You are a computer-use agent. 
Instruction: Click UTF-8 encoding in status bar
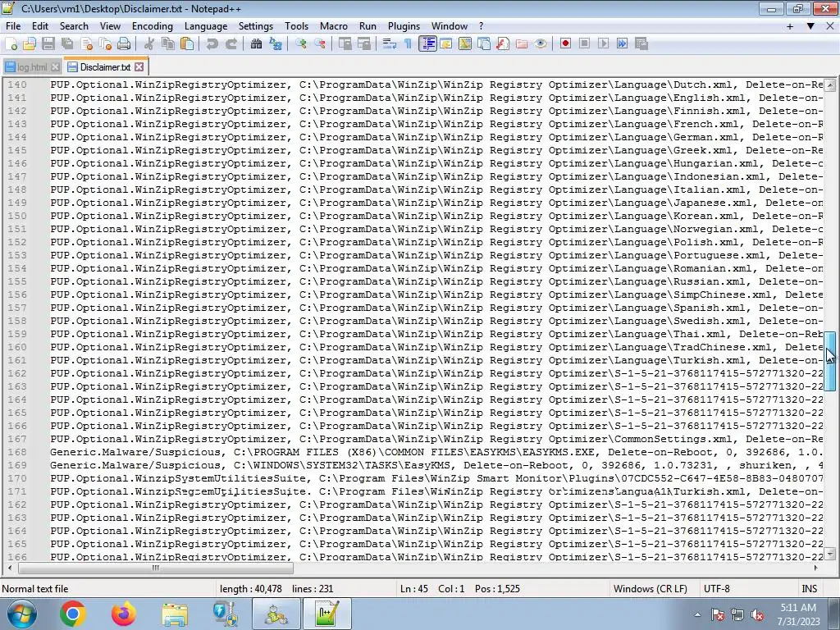[x=717, y=589]
